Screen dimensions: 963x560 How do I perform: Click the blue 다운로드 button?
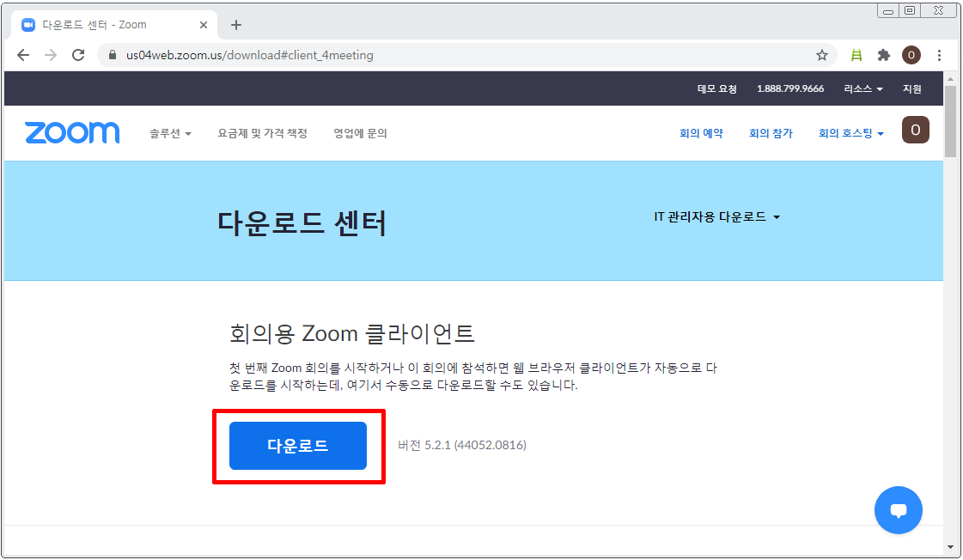tap(298, 446)
